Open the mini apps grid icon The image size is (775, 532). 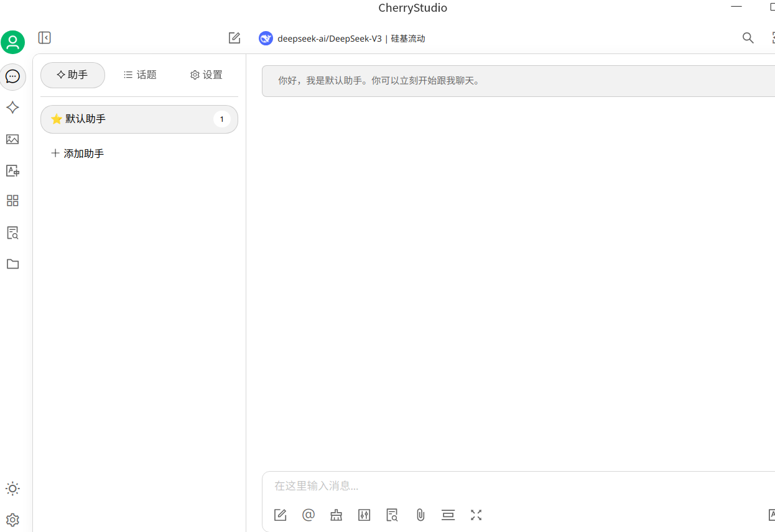coord(12,201)
